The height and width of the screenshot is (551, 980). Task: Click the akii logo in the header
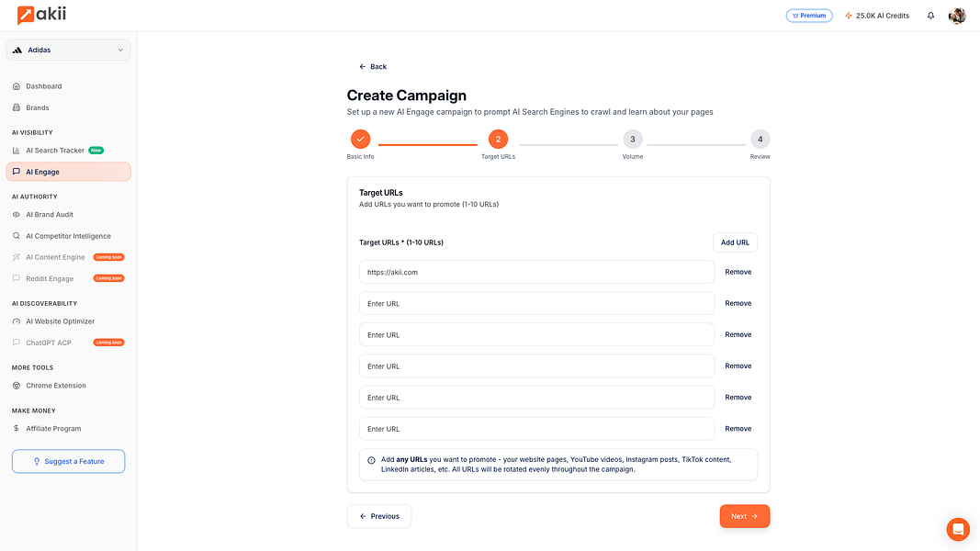pos(39,15)
